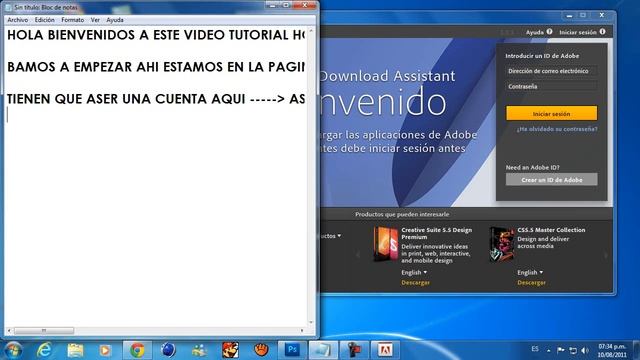Switch to Google Chrome in the taskbar

pyautogui.click(x=137, y=350)
